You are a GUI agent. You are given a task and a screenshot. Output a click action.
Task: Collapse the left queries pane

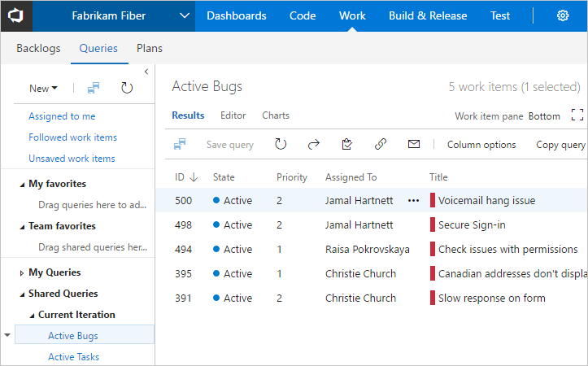click(x=146, y=72)
